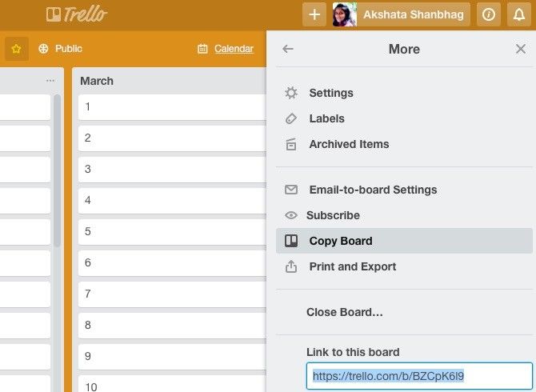Click the More panel title
This screenshot has height=392, width=536.
pyautogui.click(x=404, y=49)
